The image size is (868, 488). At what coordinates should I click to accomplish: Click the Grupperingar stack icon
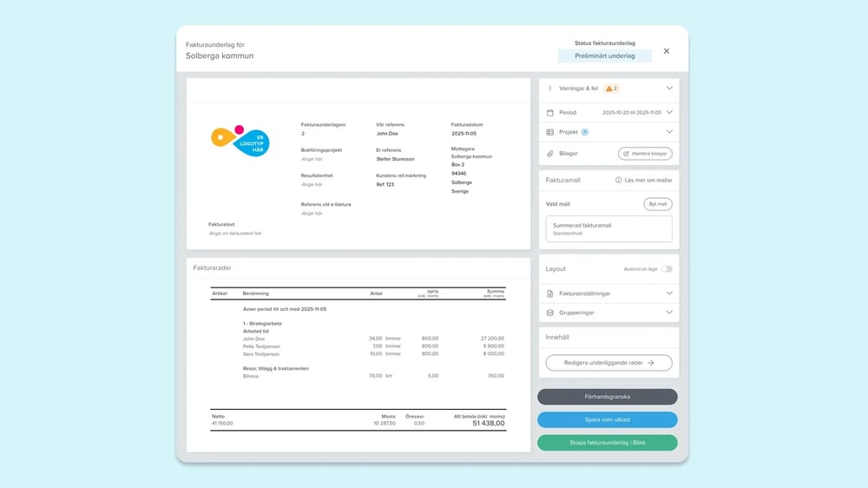pos(549,313)
